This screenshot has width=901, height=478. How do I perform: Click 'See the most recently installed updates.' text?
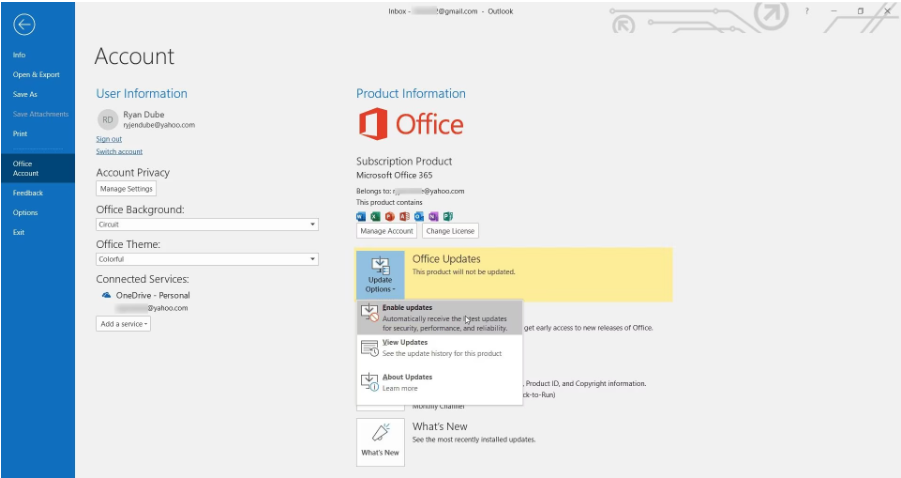474,440
